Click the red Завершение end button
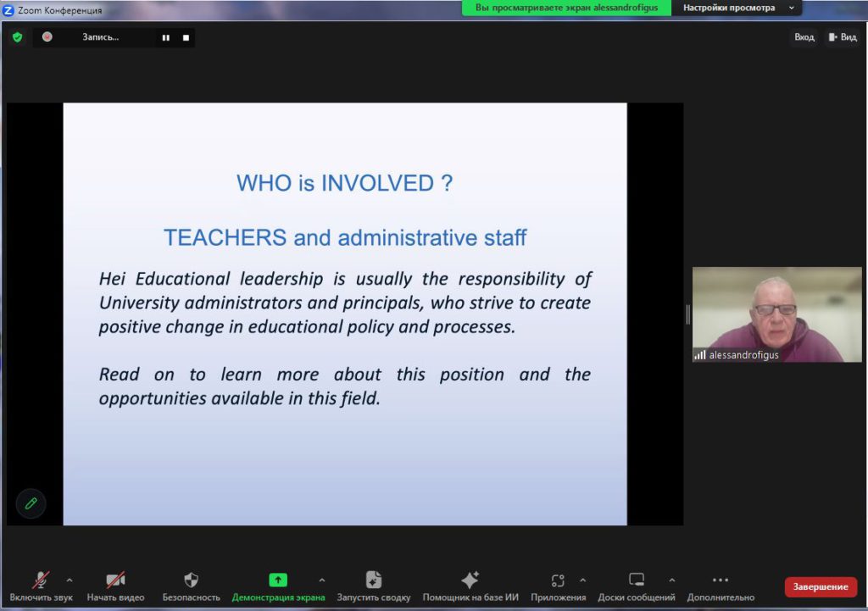Viewport: 868px width, 611px height. click(x=820, y=586)
